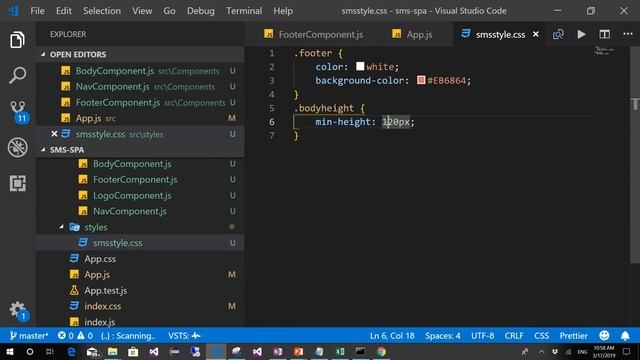
Task: Click the Prettier status bar item
Action: coord(573,336)
